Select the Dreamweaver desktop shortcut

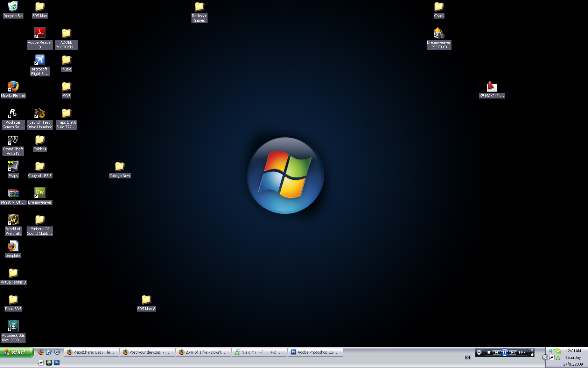pos(40,196)
